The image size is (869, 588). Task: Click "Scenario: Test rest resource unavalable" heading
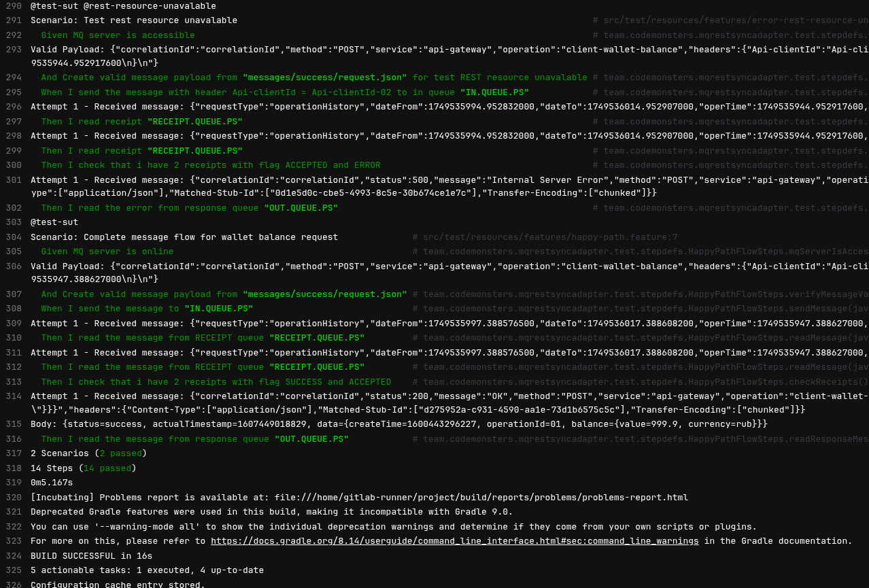[x=134, y=20]
